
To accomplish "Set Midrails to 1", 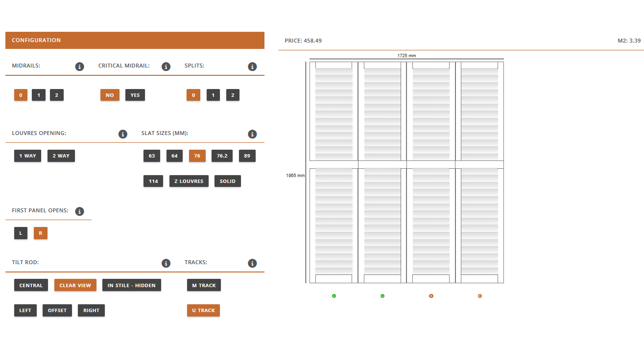I will coord(39,95).
